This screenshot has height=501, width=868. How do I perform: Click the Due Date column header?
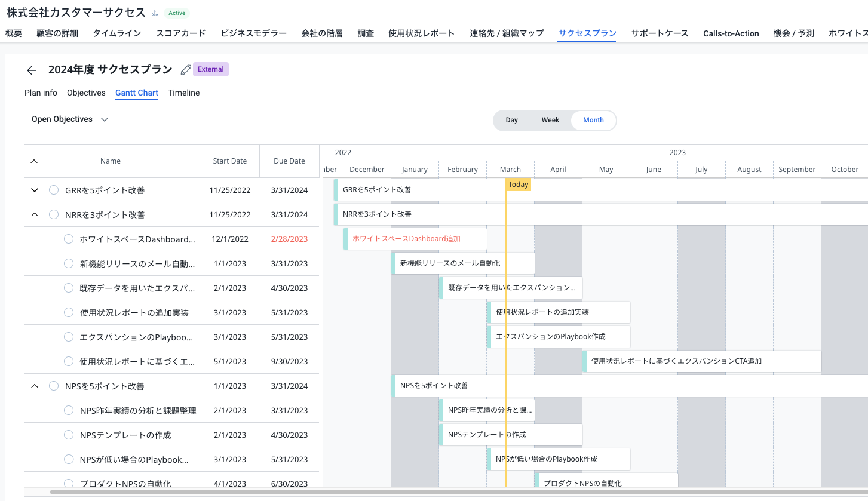289,161
